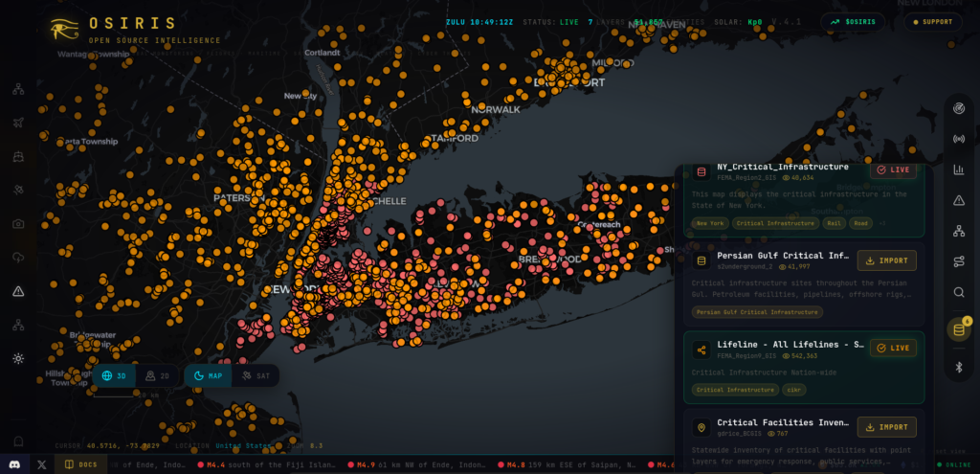Click Critical Infrastructure tag on Lifeline card
The height and width of the screenshot is (474, 980).
(x=735, y=390)
